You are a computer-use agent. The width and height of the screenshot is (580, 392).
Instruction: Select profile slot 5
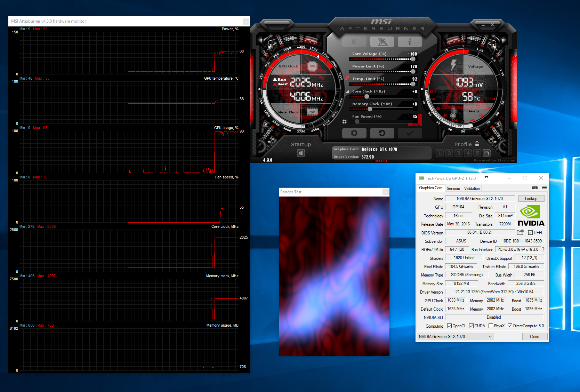tap(477, 153)
